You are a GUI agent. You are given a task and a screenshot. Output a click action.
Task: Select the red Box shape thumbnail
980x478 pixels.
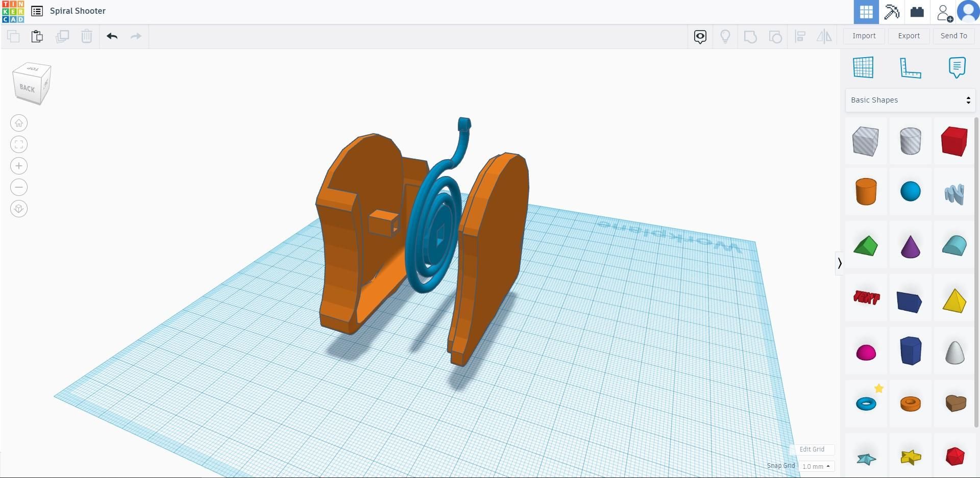click(954, 141)
